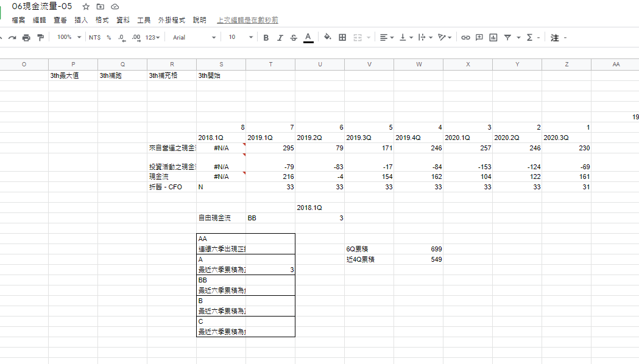This screenshot has height=364, width=639.
Task: Click the redo arrow icon
Action: point(12,38)
